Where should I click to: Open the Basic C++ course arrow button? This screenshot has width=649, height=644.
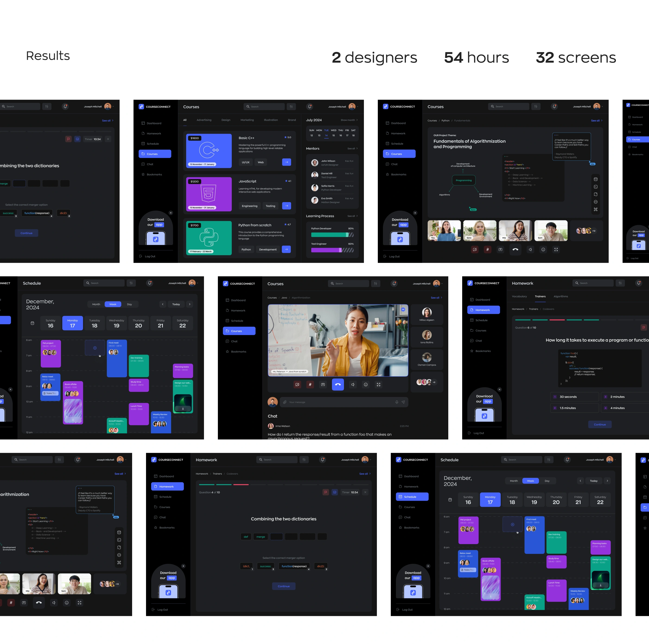point(286,162)
